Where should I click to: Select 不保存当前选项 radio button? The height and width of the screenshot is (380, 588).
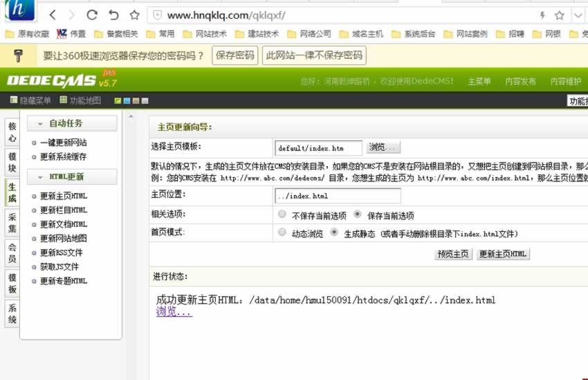282,215
